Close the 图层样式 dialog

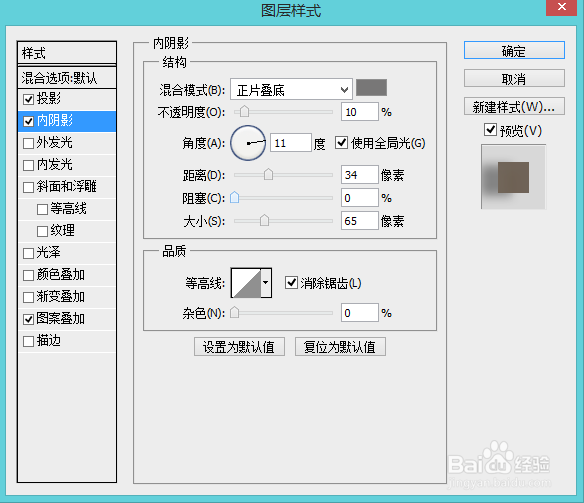[x=562, y=7]
